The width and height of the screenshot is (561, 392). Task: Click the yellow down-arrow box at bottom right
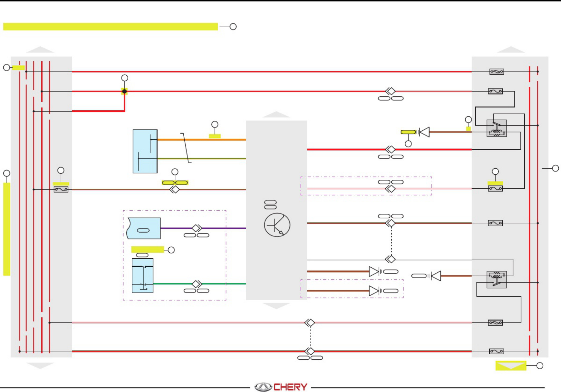point(511,365)
